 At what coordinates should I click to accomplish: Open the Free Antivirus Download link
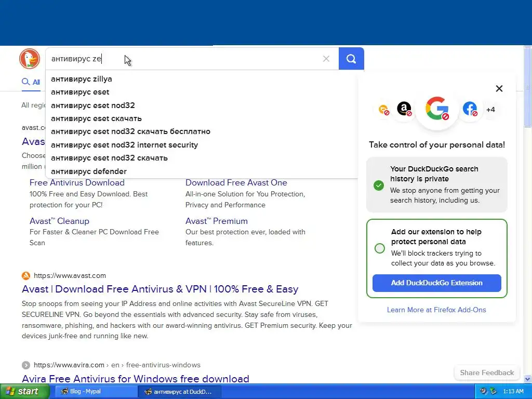pos(77,182)
